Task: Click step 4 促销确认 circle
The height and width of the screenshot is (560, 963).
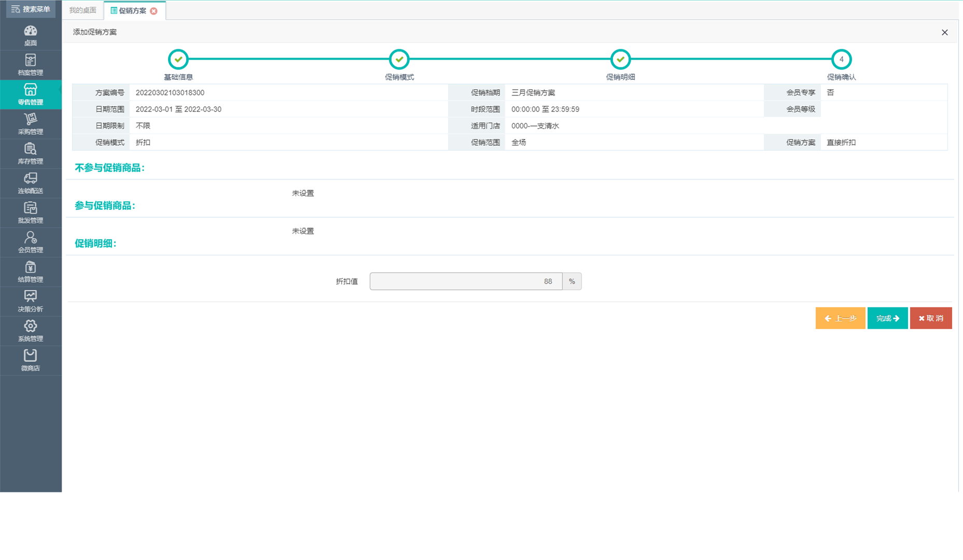Action: [x=841, y=59]
